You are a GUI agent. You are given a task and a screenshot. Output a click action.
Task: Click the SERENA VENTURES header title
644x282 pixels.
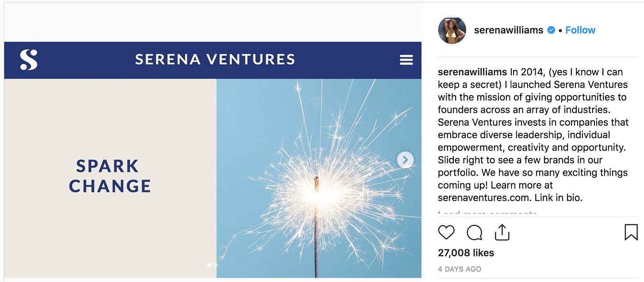click(x=215, y=60)
